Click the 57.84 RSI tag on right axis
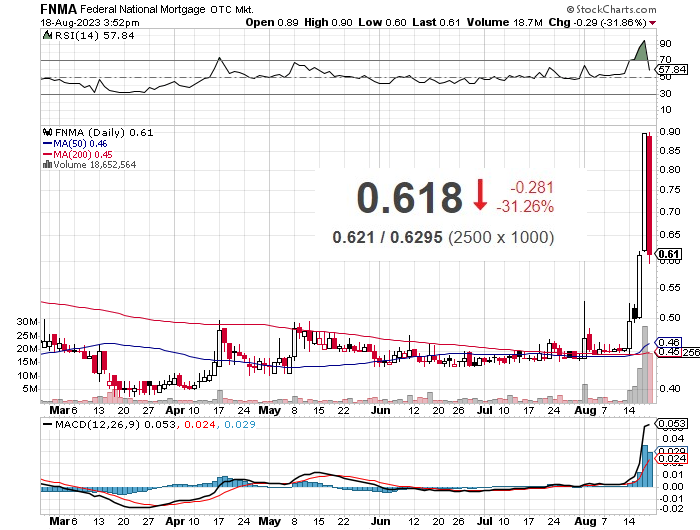 click(x=673, y=70)
